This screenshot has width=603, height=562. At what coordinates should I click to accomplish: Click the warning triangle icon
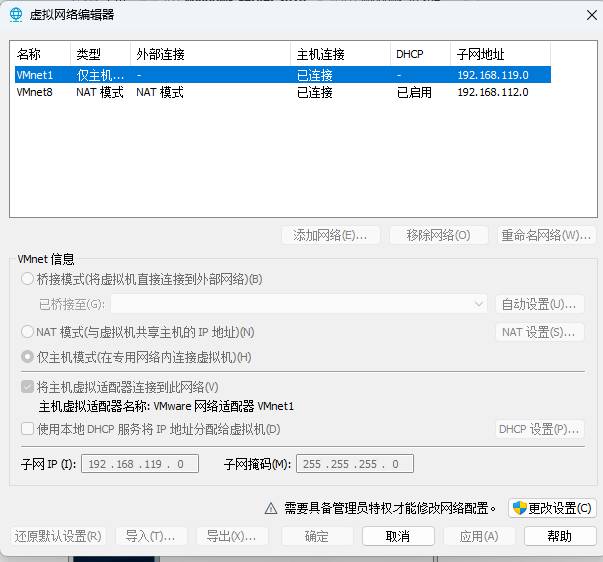(x=270, y=508)
